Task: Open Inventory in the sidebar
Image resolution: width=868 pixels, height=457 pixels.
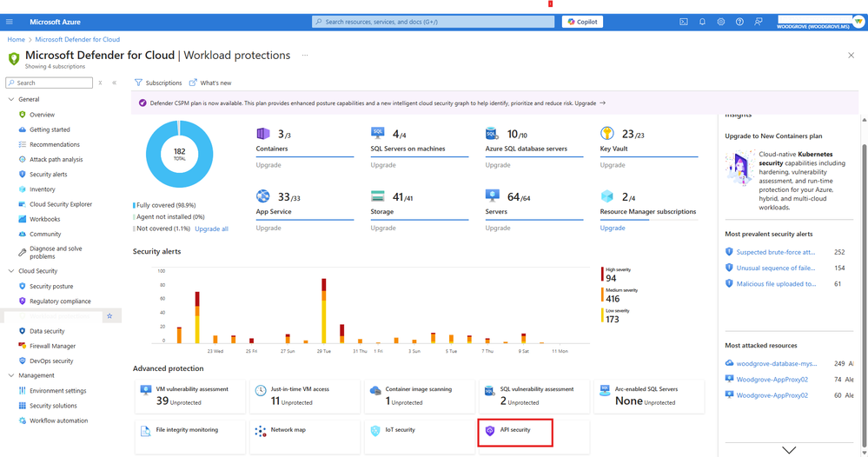Action: tap(42, 189)
